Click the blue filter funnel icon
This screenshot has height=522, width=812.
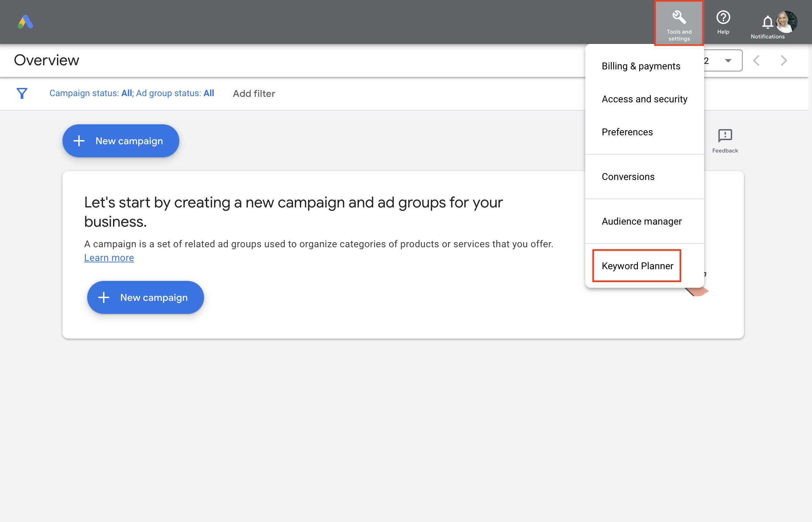22,93
